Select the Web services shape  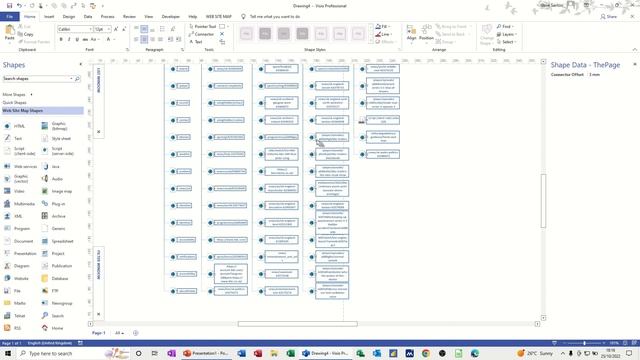pyautogui.click(x=20, y=167)
